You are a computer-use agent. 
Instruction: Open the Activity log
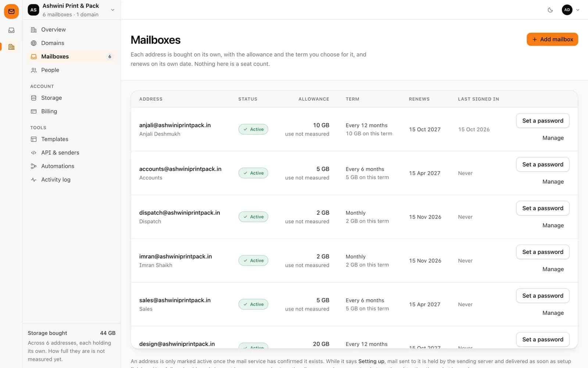coord(72,180)
